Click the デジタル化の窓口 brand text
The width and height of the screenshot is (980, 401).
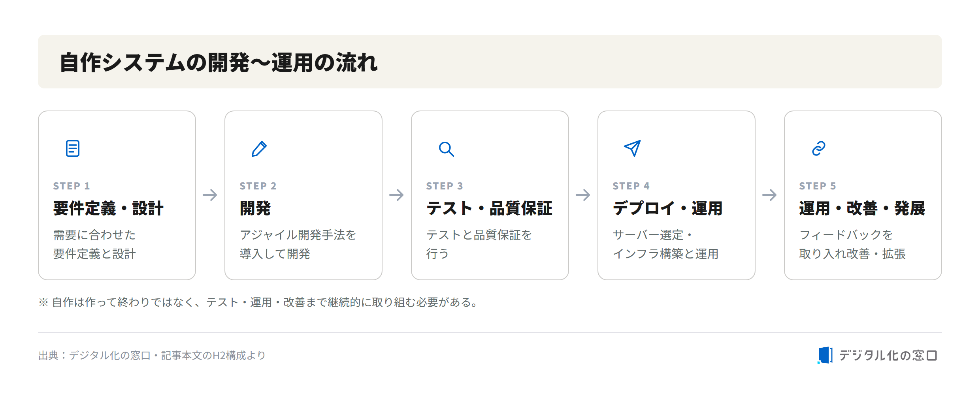[888, 356]
